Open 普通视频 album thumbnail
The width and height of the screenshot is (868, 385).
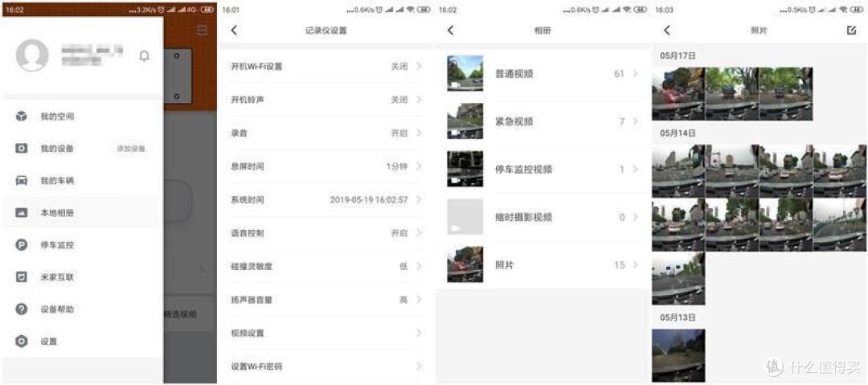click(465, 73)
